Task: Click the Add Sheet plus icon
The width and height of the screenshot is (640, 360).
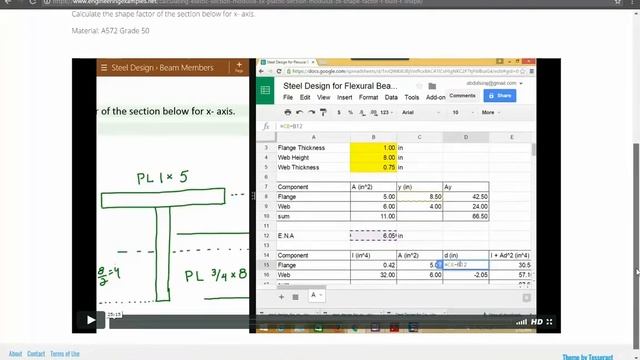Action: click(x=281, y=297)
